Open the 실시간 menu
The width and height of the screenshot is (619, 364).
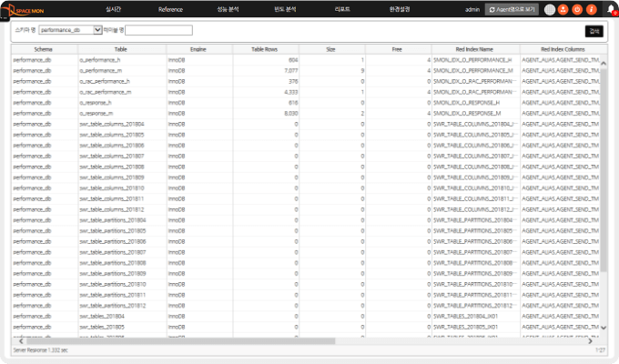point(113,9)
